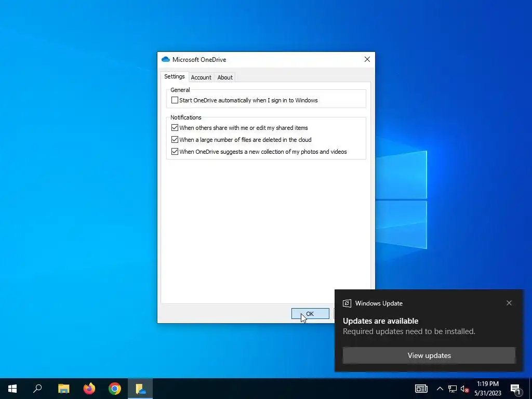Open the network status tray icon

pos(453,389)
